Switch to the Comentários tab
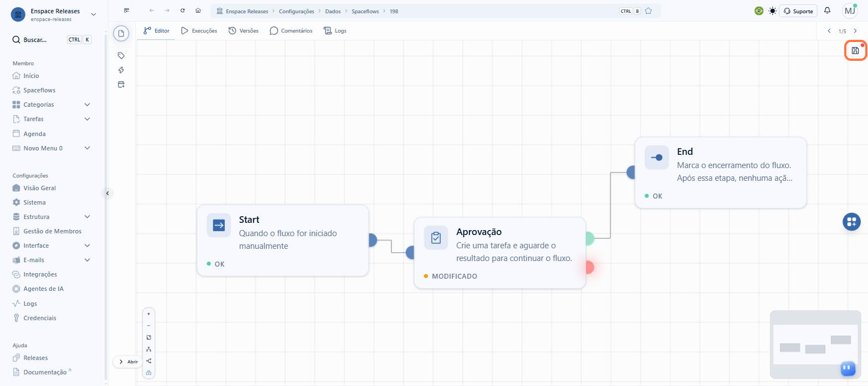This screenshot has width=868, height=386. click(x=291, y=31)
